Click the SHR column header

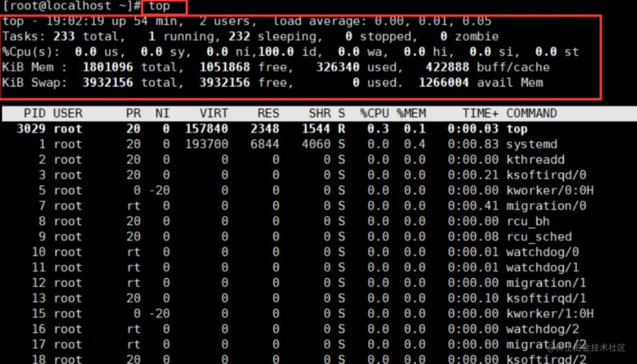pos(320,114)
